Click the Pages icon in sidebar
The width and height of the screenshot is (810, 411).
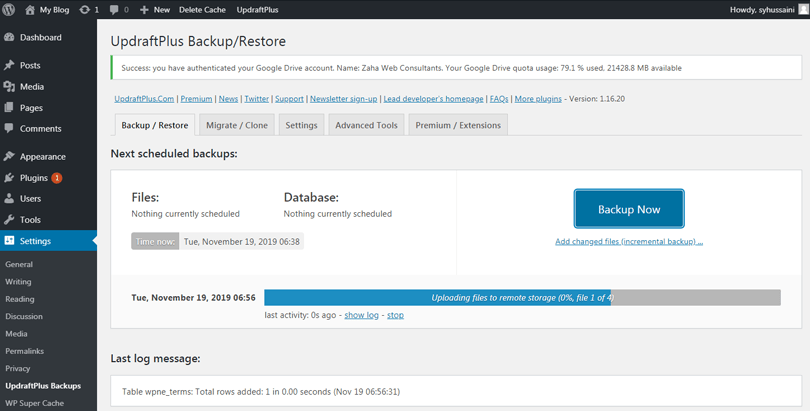[9, 107]
